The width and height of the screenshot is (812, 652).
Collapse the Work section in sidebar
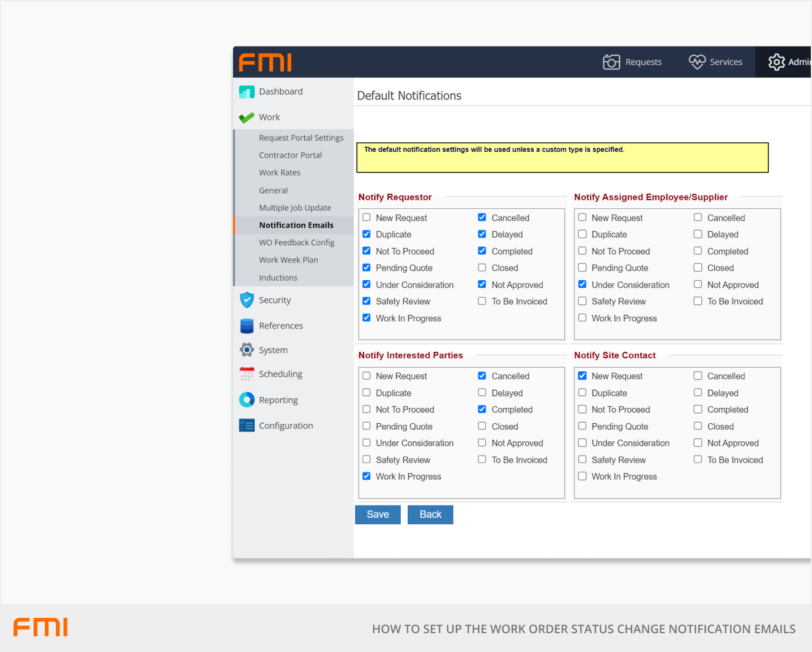(x=269, y=118)
